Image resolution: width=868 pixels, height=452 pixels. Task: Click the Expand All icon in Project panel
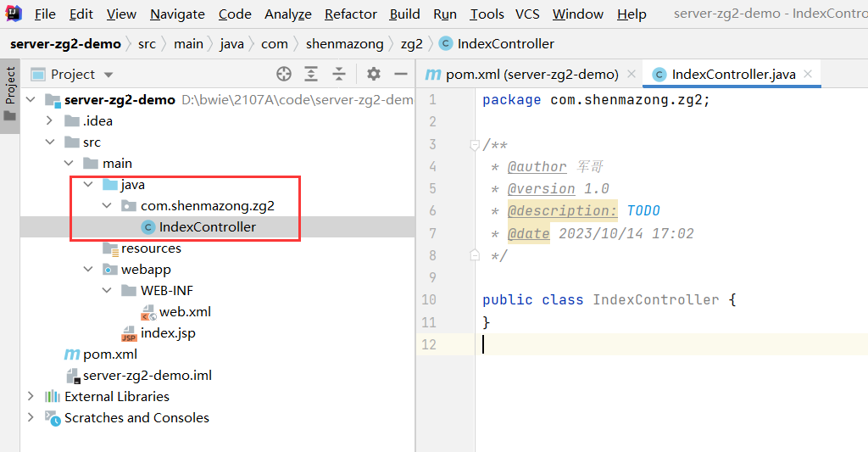(311, 75)
